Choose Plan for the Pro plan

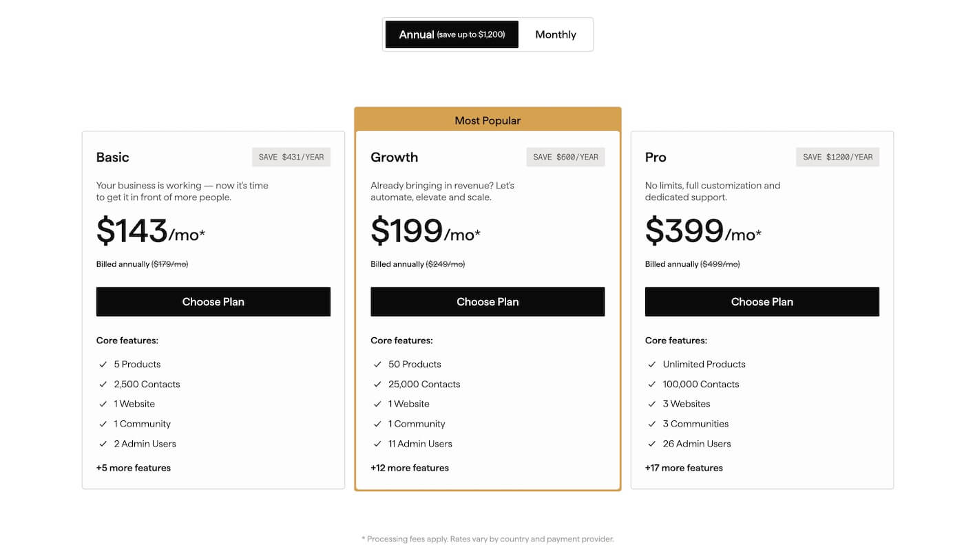[762, 301]
